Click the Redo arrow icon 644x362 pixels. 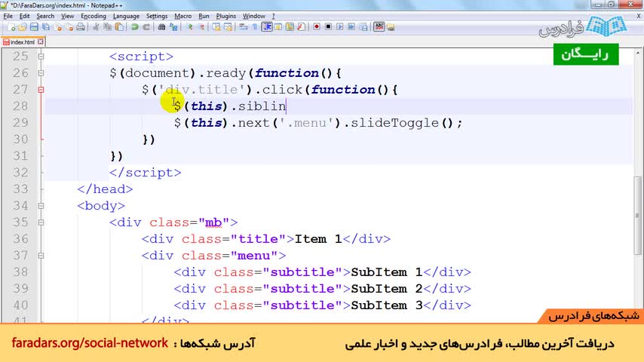click(146, 27)
